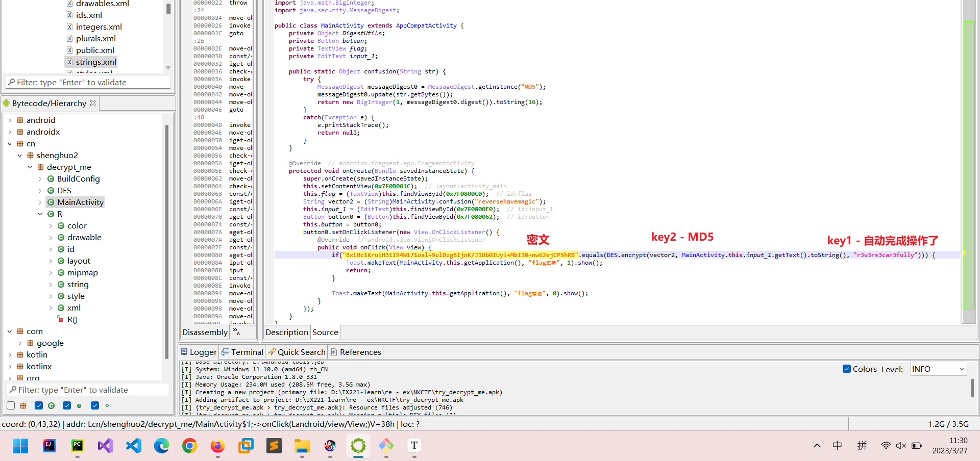Click the DES class icon

pyautogui.click(x=51, y=191)
